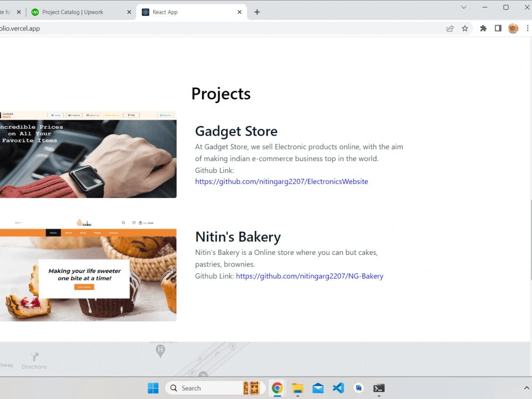
Task: Open the ElectronicsWebsite GitHub link
Action: pos(281,181)
